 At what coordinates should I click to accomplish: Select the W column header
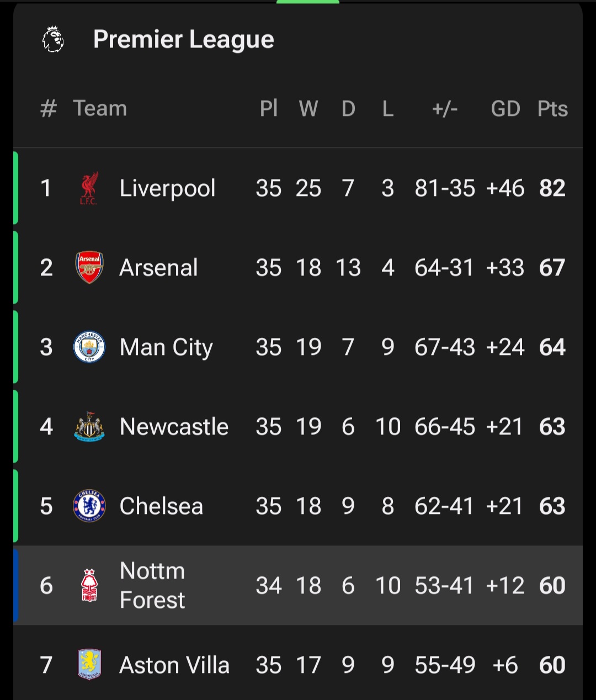308,109
